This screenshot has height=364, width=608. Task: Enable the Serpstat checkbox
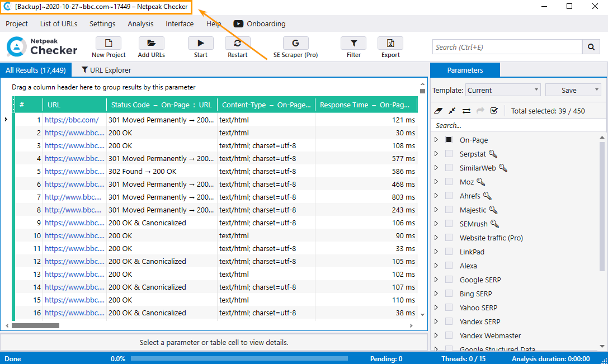point(449,154)
